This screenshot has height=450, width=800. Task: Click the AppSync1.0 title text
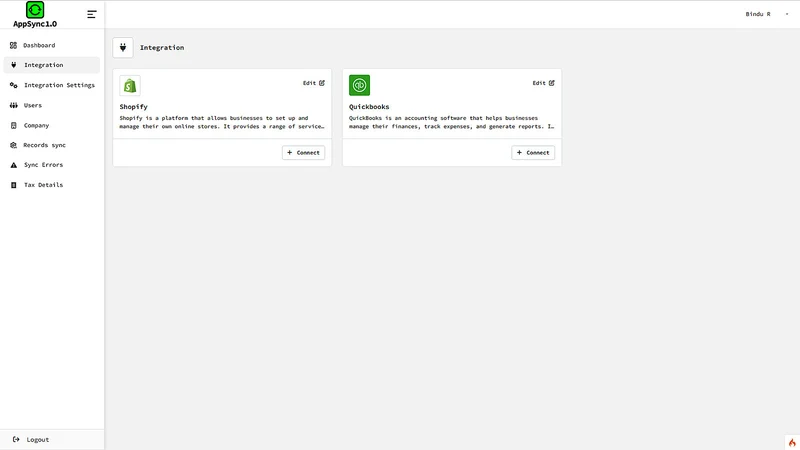pyautogui.click(x=35, y=24)
